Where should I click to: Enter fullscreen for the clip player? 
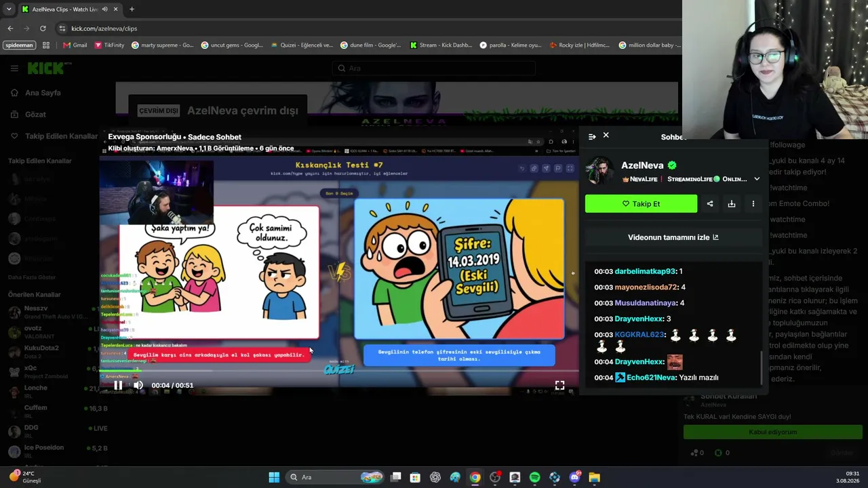[x=559, y=385]
